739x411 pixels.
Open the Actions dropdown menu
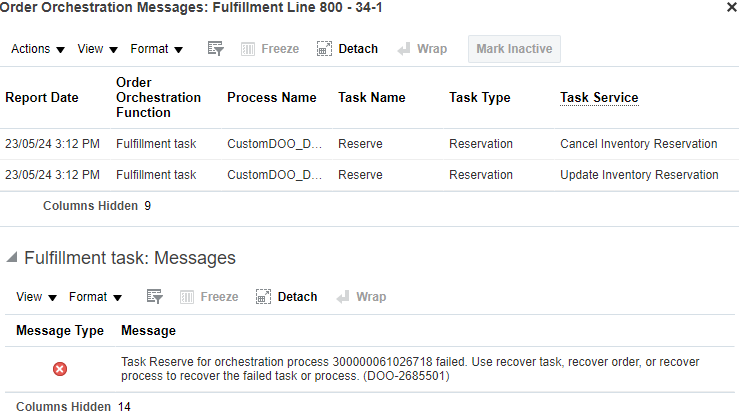pyautogui.click(x=38, y=49)
